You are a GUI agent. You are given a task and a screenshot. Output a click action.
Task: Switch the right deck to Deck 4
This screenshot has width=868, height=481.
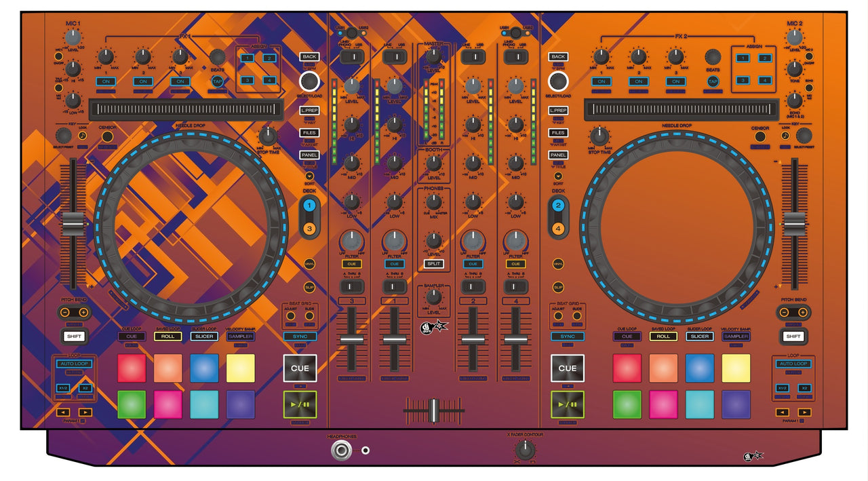559,227
